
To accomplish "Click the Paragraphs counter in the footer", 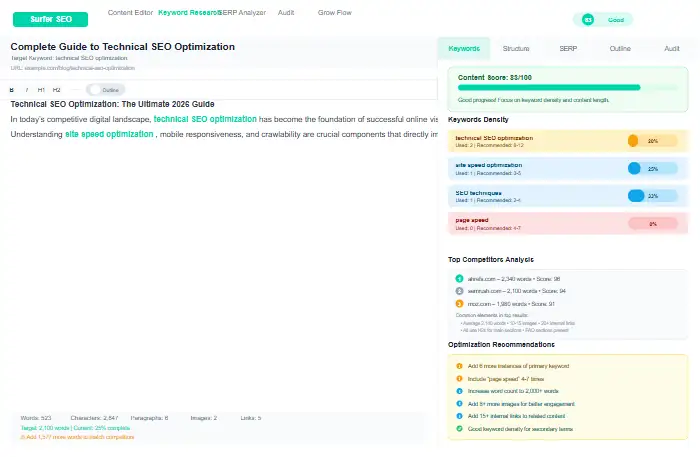I will coord(149,418).
